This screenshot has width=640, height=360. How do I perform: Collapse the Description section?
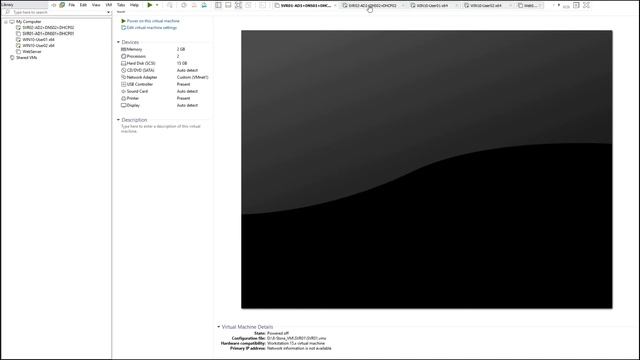click(x=118, y=120)
